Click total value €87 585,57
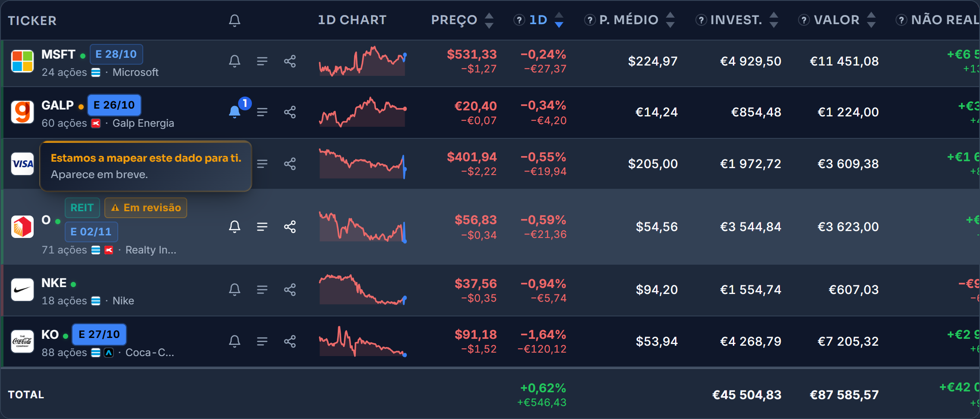 pos(844,395)
